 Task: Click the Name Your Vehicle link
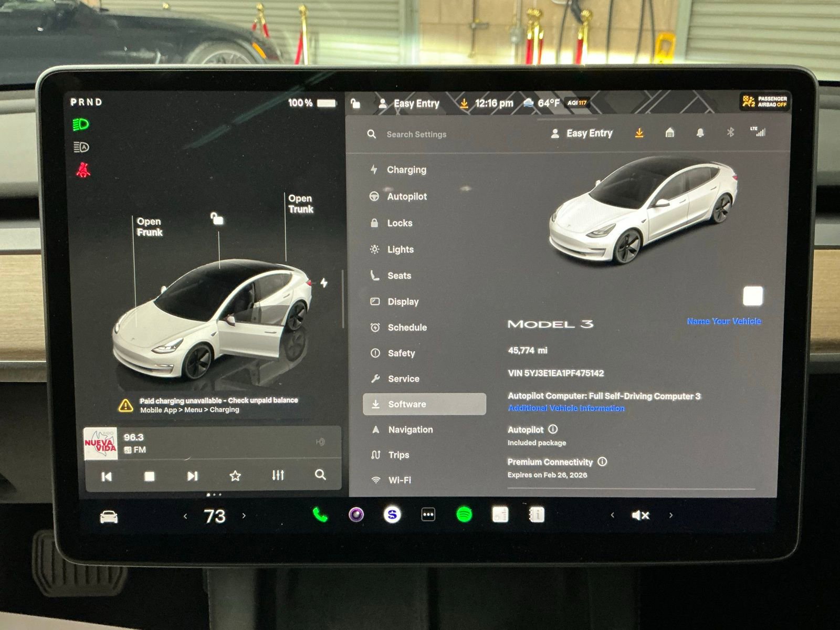pyautogui.click(x=723, y=320)
